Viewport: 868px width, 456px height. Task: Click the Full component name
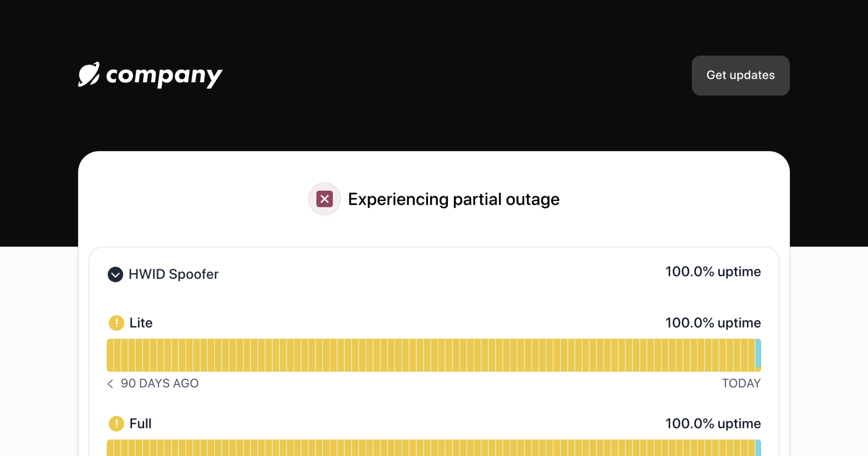point(140,423)
